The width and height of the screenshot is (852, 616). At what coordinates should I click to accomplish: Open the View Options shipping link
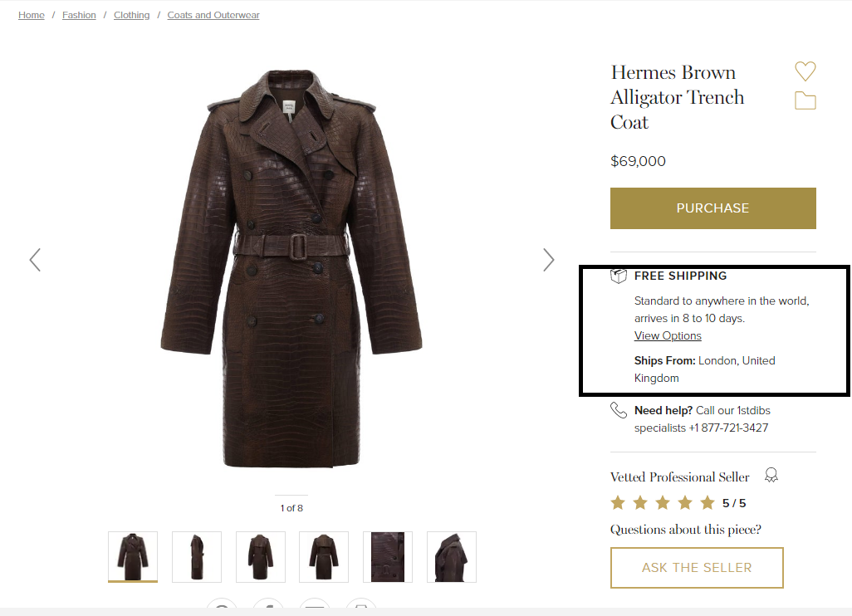point(668,335)
